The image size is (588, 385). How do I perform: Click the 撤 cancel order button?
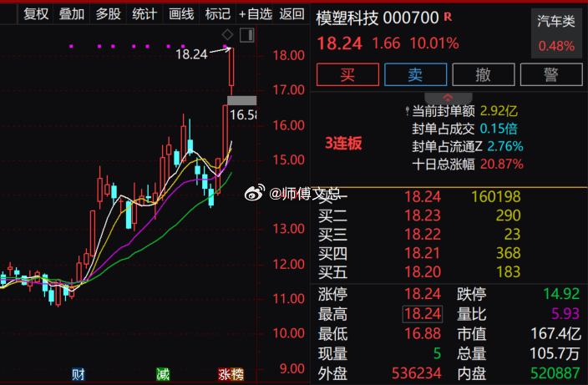[x=484, y=74]
